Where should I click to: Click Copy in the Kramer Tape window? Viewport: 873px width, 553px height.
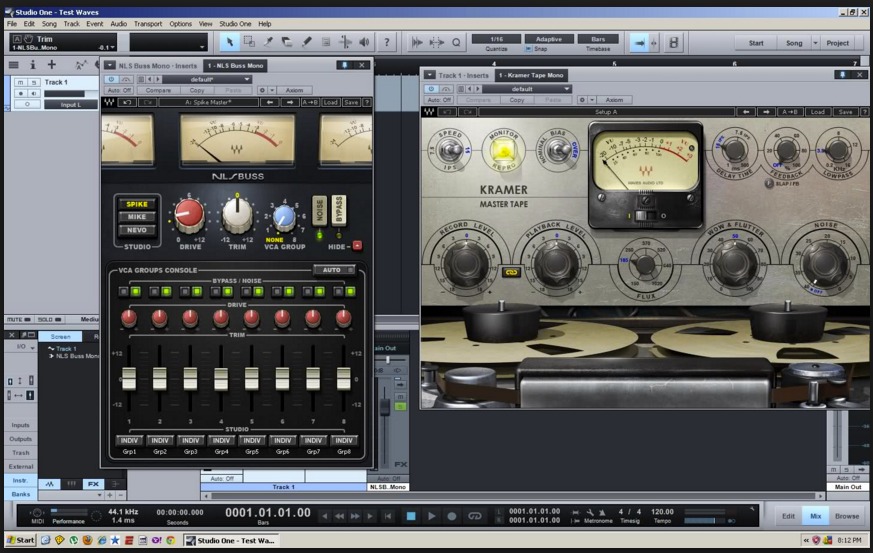click(517, 100)
